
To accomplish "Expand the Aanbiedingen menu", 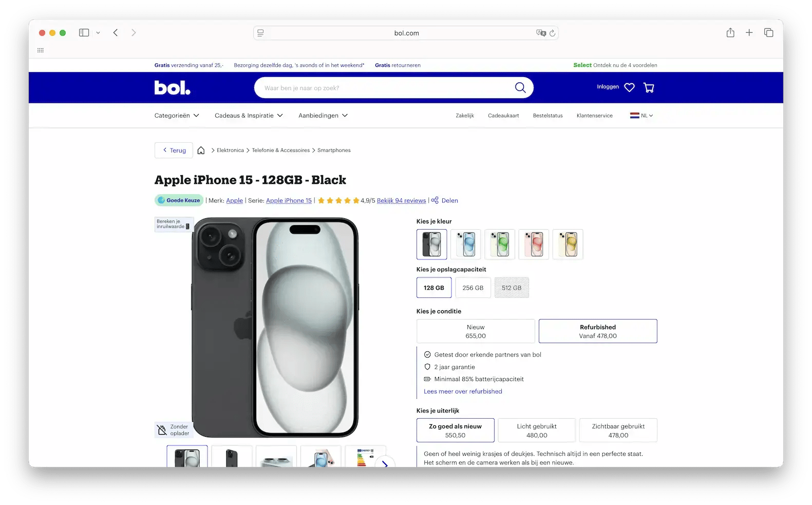I will pos(323,116).
